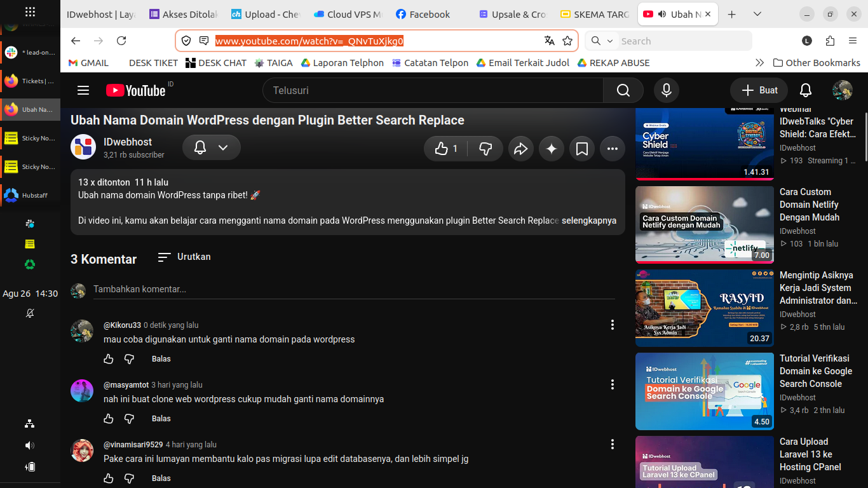Open the REKAP ABUSE bookmark

click(x=613, y=63)
